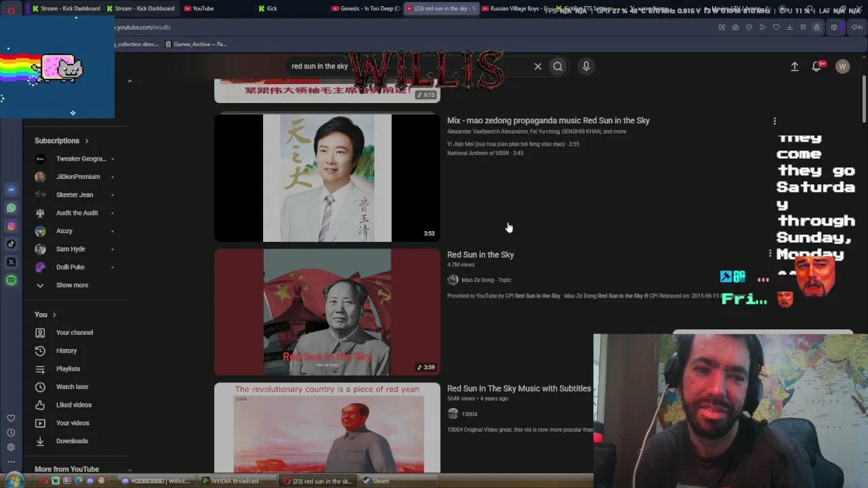The width and height of the screenshot is (868, 488).
Task: Open Spotify in the Opera sidebar
Action: click(11, 280)
